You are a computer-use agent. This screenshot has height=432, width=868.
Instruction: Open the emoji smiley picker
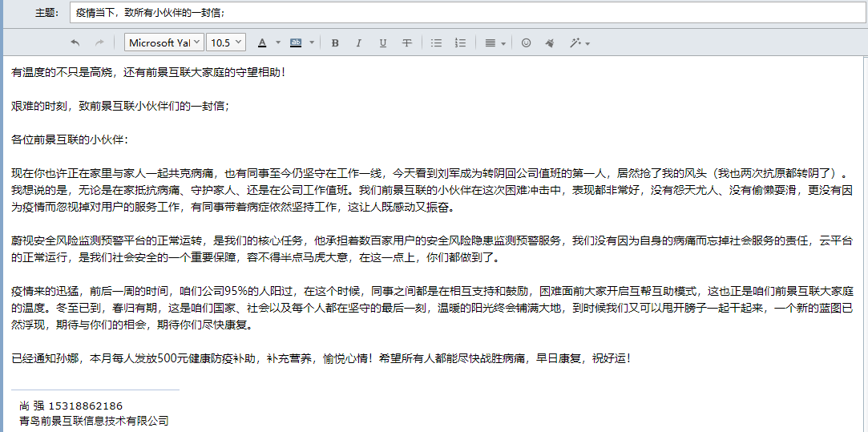(x=526, y=42)
